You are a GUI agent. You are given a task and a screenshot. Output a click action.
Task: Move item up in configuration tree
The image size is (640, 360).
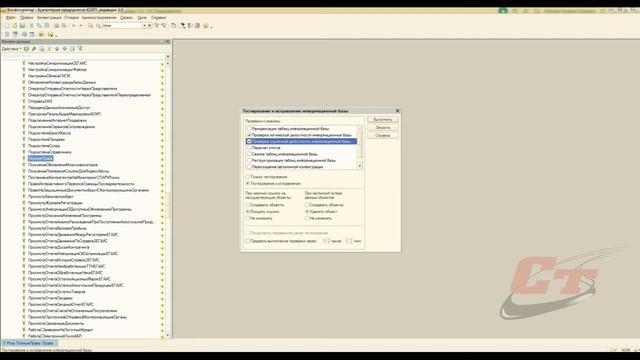coord(57,49)
